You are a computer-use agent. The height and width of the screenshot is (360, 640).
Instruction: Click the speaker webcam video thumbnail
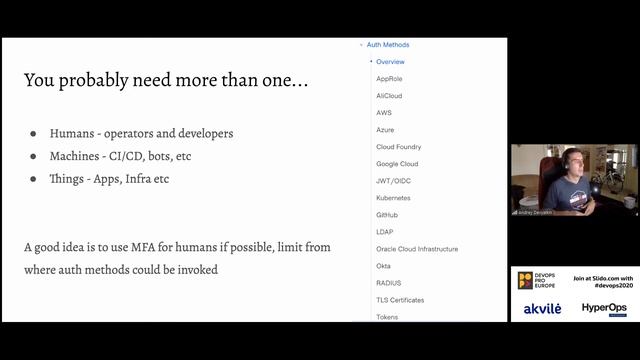(x=574, y=180)
